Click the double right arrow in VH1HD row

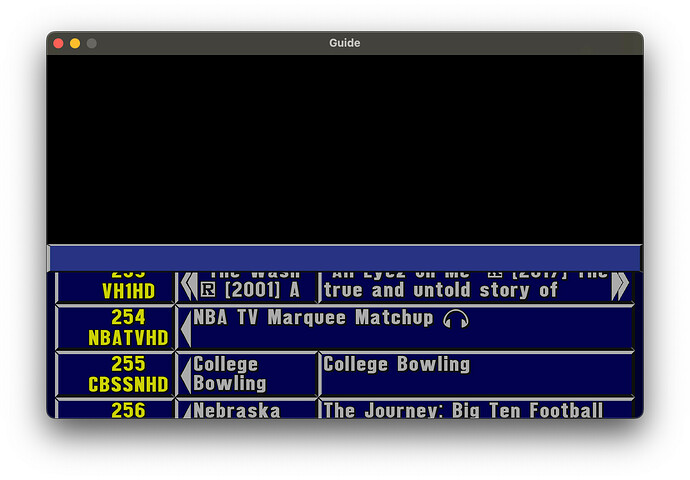(620, 287)
